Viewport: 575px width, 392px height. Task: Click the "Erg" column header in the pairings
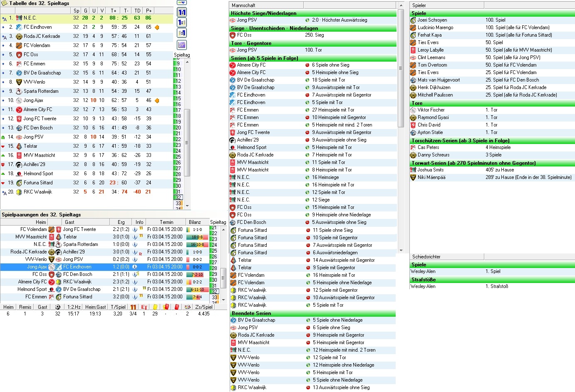click(x=121, y=222)
